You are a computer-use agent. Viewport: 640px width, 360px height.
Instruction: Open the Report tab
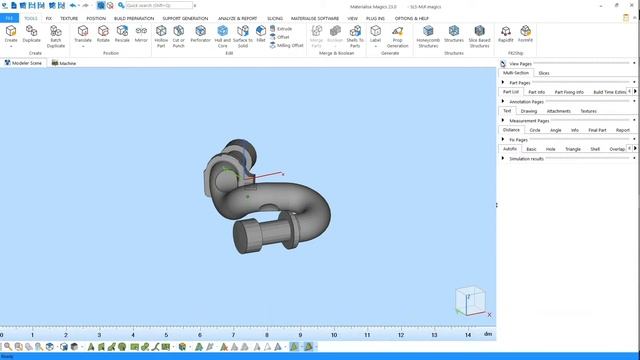622,130
